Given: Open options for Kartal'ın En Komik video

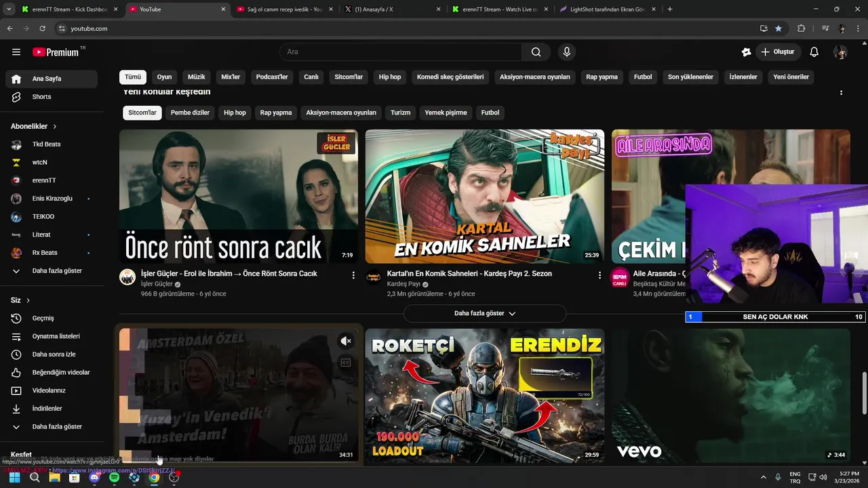Looking at the screenshot, I should pos(599,275).
